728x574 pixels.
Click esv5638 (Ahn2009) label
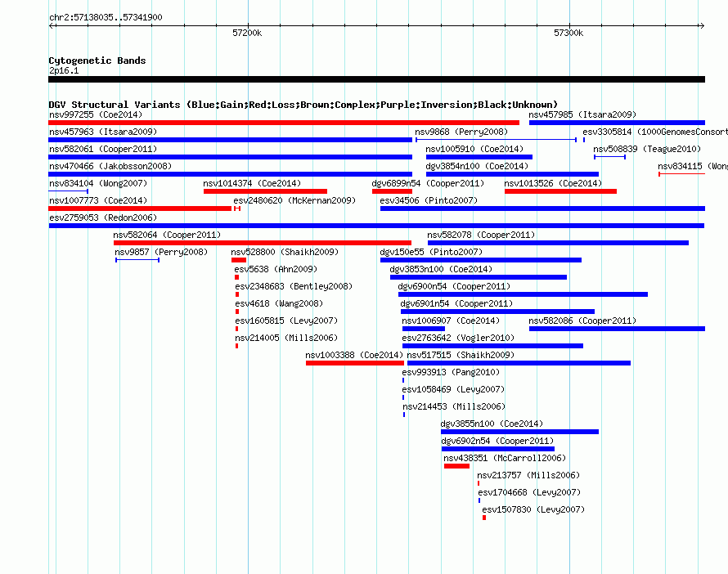pos(276,269)
